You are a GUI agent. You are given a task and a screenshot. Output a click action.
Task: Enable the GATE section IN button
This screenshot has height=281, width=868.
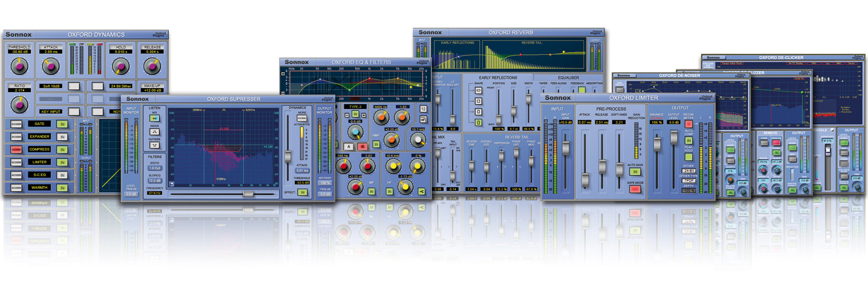coord(62,124)
